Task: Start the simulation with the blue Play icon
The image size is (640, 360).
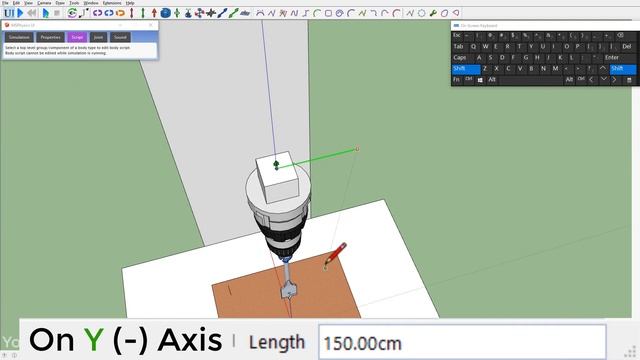Action: pos(20,13)
